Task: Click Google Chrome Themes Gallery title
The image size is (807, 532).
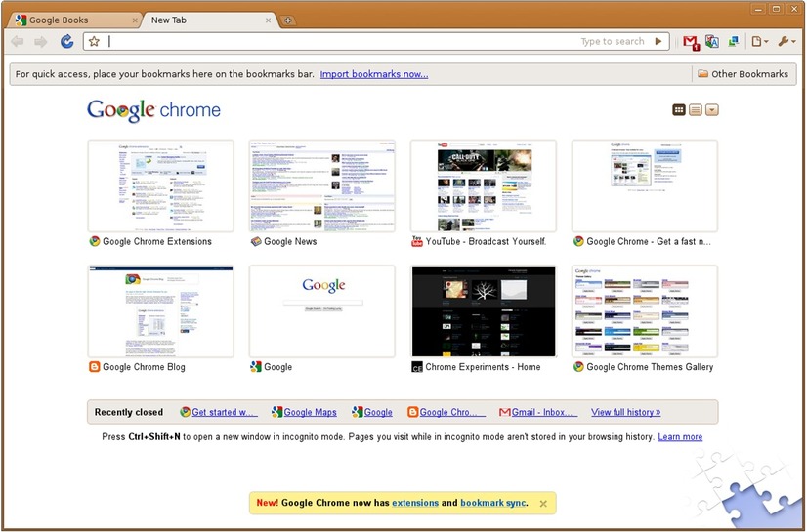Action: tap(650, 366)
